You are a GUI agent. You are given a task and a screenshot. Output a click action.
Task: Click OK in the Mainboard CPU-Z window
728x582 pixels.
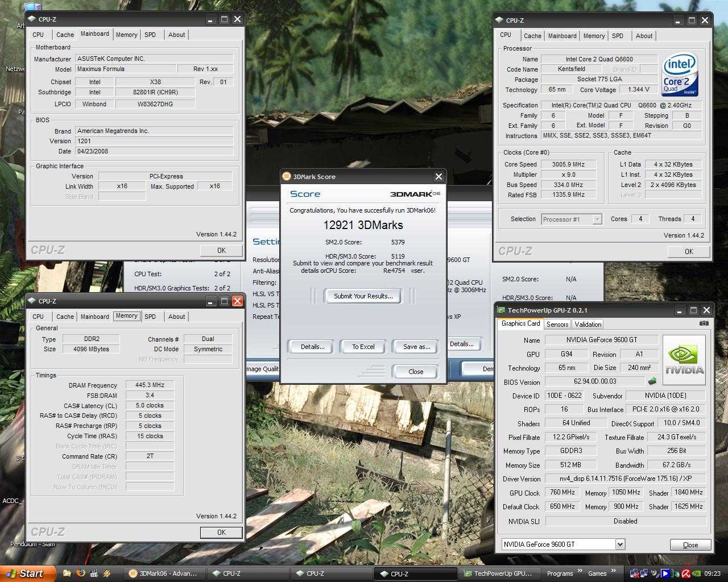coord(221,250)
